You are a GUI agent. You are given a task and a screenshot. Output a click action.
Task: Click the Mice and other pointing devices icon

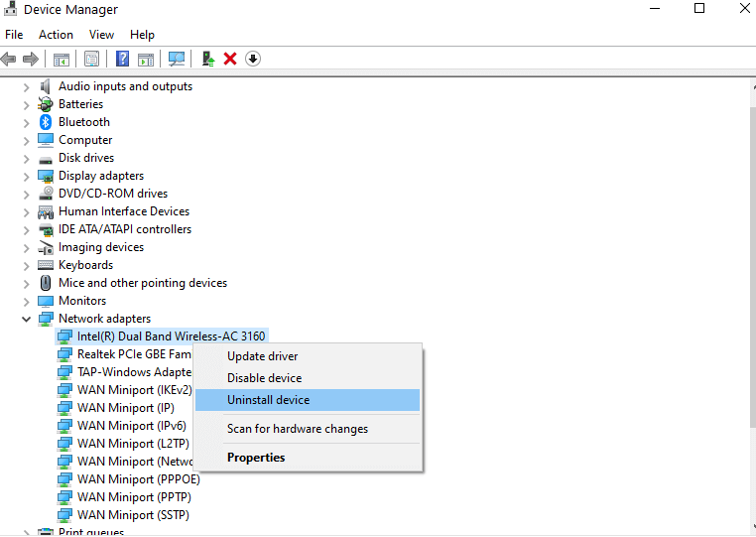tap(46, 283)
